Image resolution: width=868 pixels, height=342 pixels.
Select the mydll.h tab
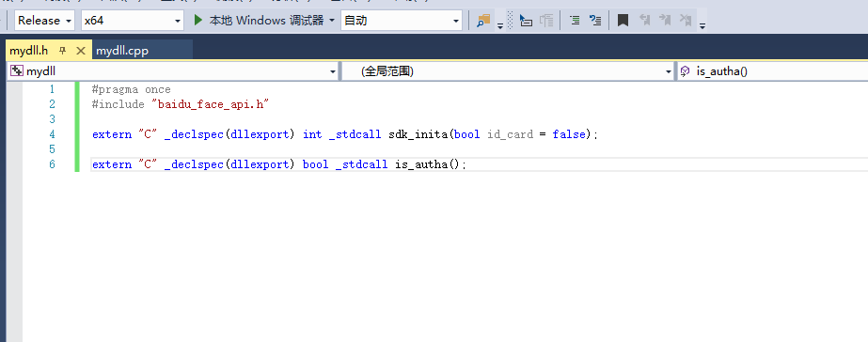(29, 51)
